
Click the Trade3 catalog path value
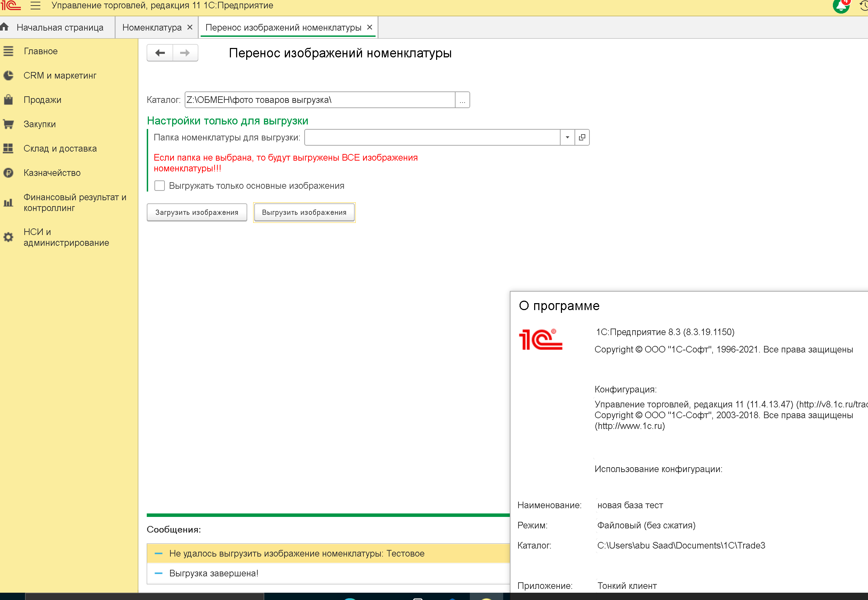click(x=681, y=545)
